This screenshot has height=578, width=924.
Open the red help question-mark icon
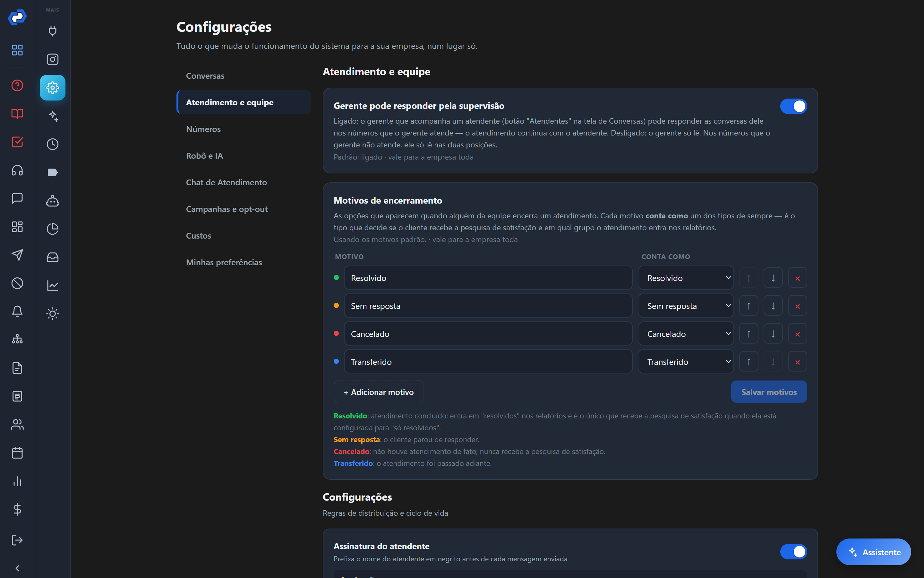click(x=17, y=85)
